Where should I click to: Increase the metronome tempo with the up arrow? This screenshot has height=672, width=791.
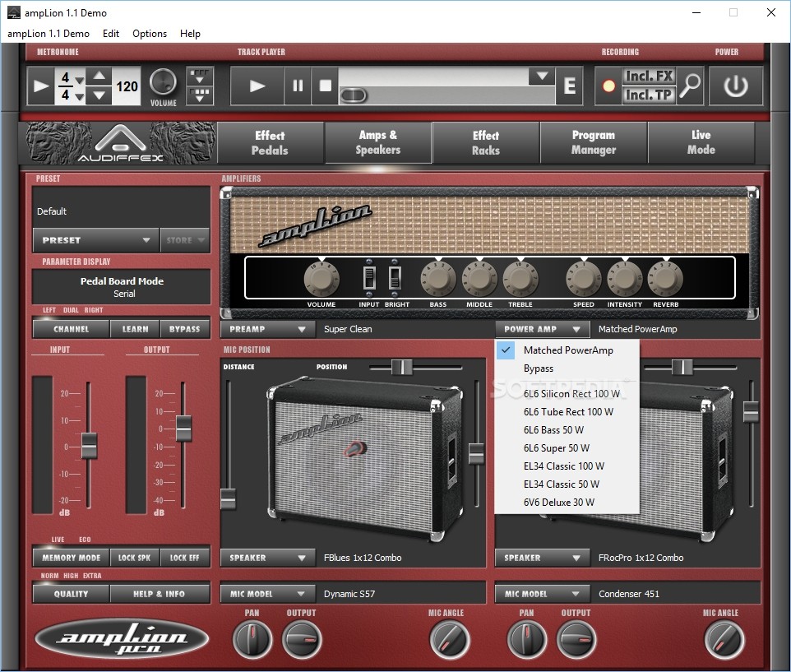(x=99, y=76)
